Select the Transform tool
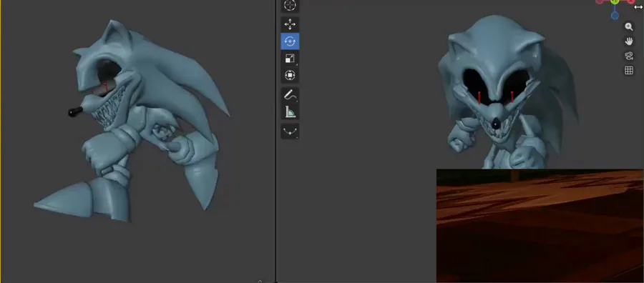 (x=290, y=76)
